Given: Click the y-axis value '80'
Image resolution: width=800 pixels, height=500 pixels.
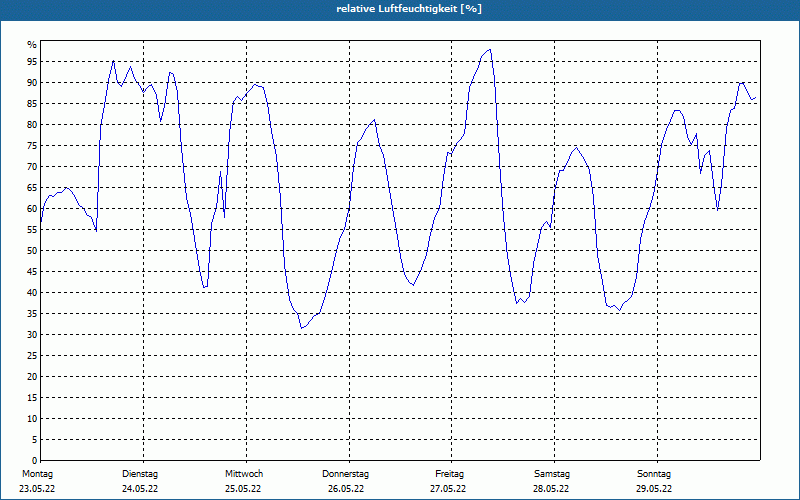Looking at the screenshot, I should click(x=32, y=124).
